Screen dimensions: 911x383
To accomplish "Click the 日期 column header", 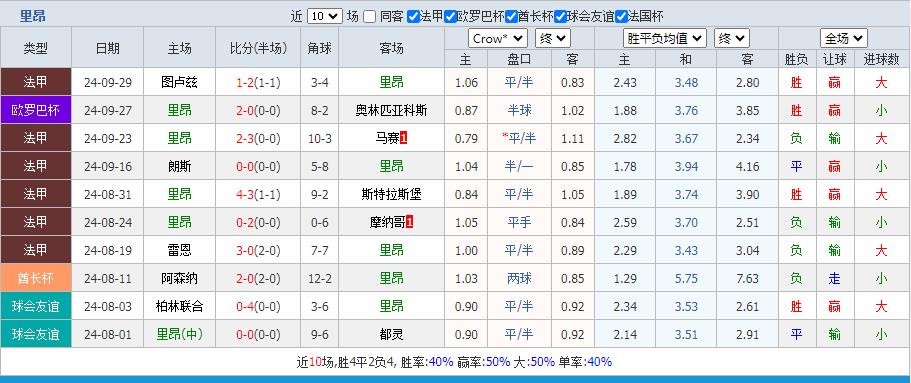I will click(x=107, y=48).
